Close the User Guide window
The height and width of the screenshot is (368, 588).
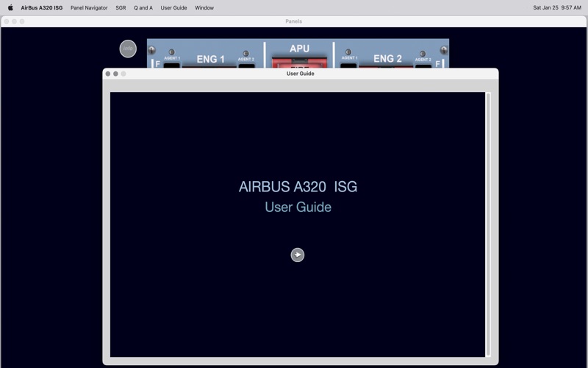(108, 74)
